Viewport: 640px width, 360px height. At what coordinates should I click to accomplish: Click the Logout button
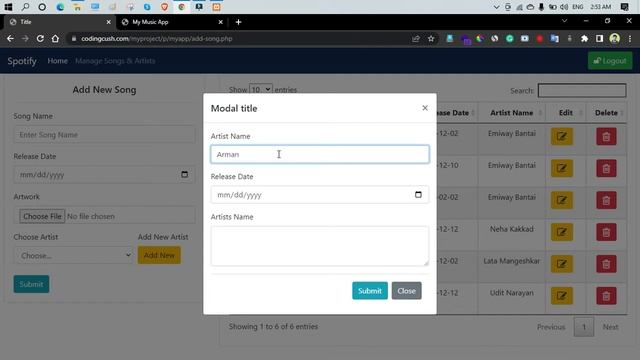(x=610, y=61)
